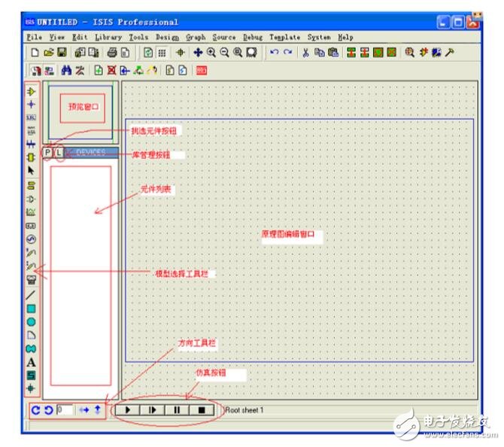Click the Cut scissors icon

306,53
